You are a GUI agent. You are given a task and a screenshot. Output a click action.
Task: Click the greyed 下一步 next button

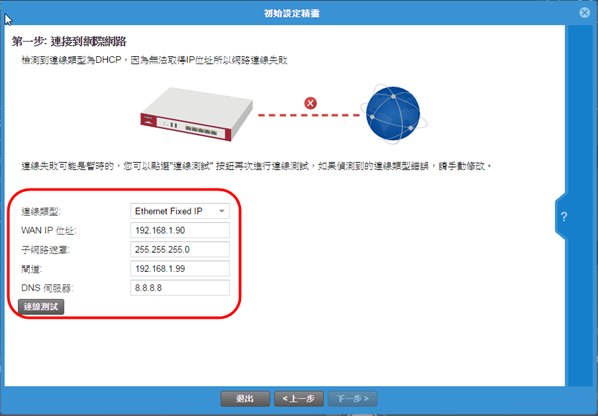click(352, 398)
